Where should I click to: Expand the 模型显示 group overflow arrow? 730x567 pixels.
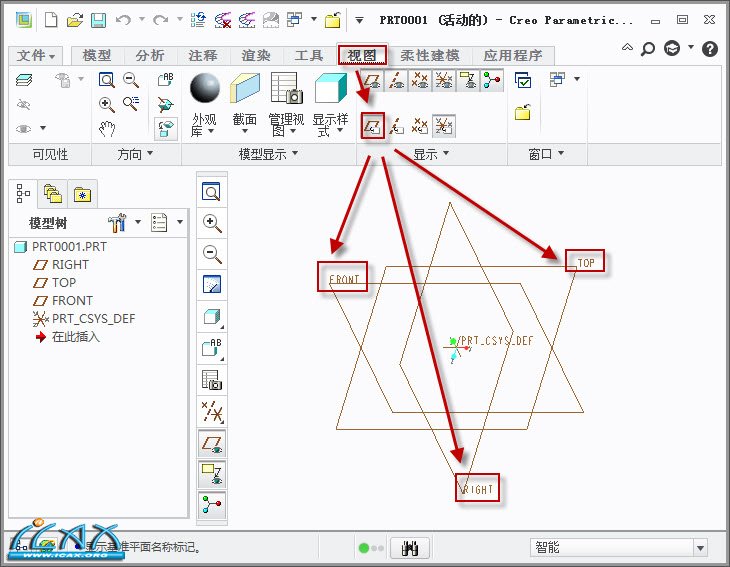point(295,153)
